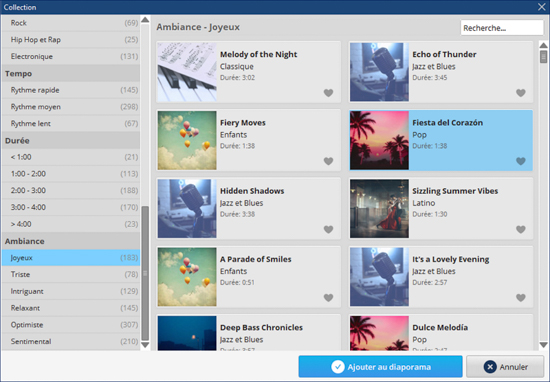Screen dimensions: 550x382
Task: Select the Joyeux ambiance
Action: click(x=71, y=258)
